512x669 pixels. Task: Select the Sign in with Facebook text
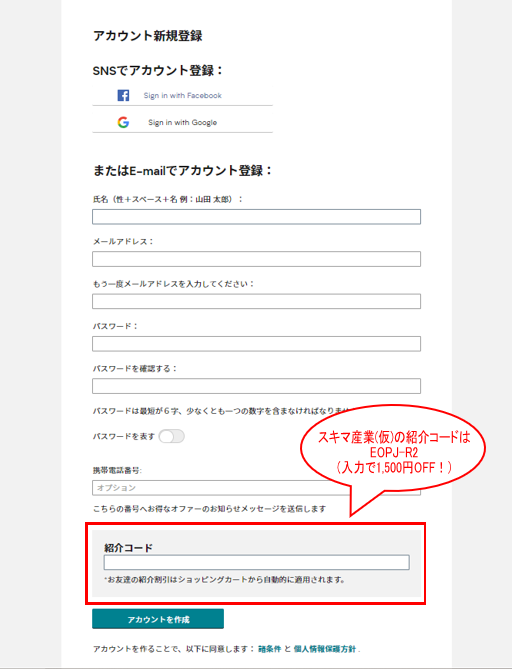[183, 96]
